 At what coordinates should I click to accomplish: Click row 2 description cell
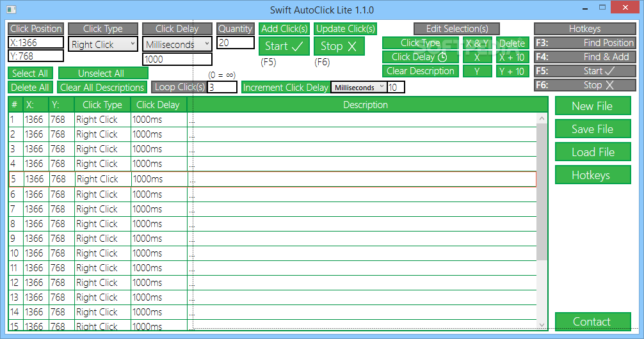tap(362, 134)
